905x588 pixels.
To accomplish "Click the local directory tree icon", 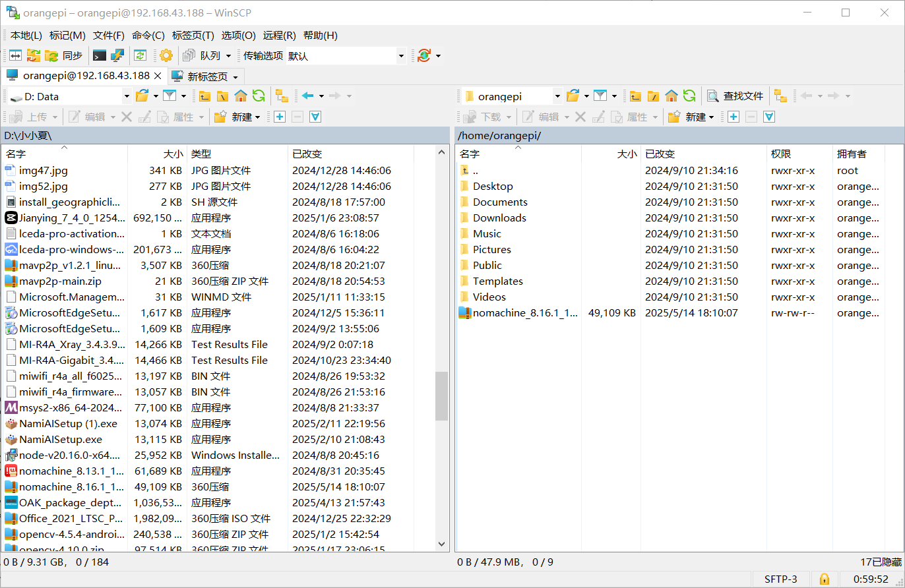I will click(x=282, y=96).
